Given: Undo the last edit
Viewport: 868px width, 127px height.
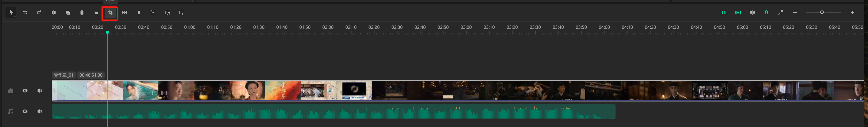Looking at the screenshot, I should pos(25,13).
